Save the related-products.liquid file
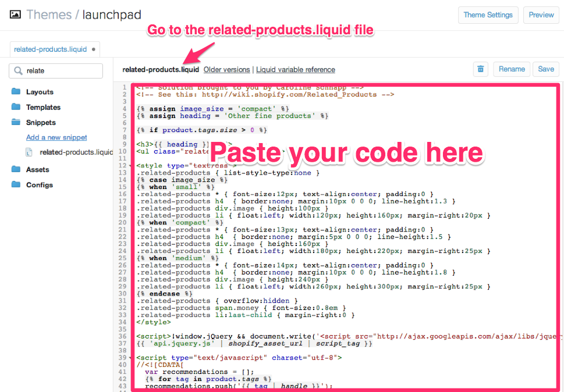 point(545,69)
